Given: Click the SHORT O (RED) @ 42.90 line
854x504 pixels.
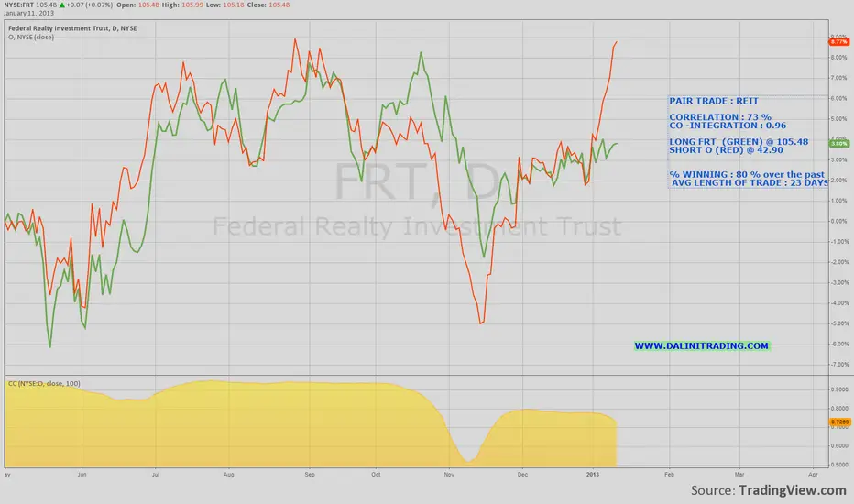Looking at the screenshot, I should point(726,150).
